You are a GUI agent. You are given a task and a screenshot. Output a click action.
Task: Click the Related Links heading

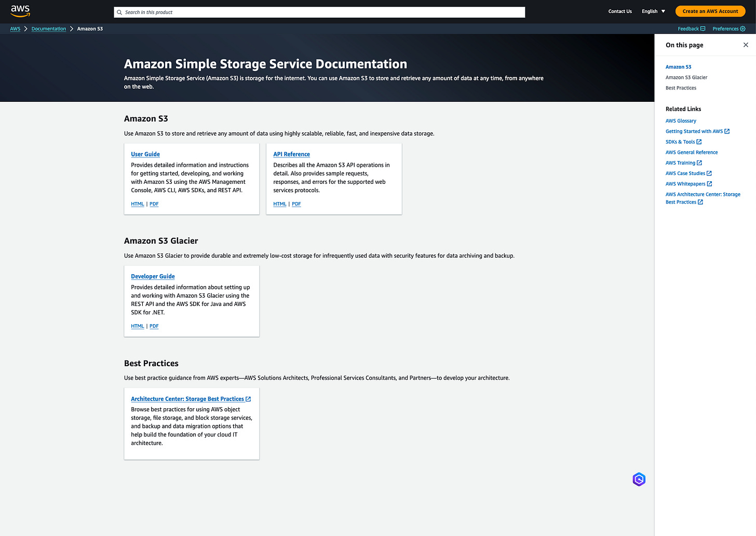pyautogui.click(x=683, y=109)
